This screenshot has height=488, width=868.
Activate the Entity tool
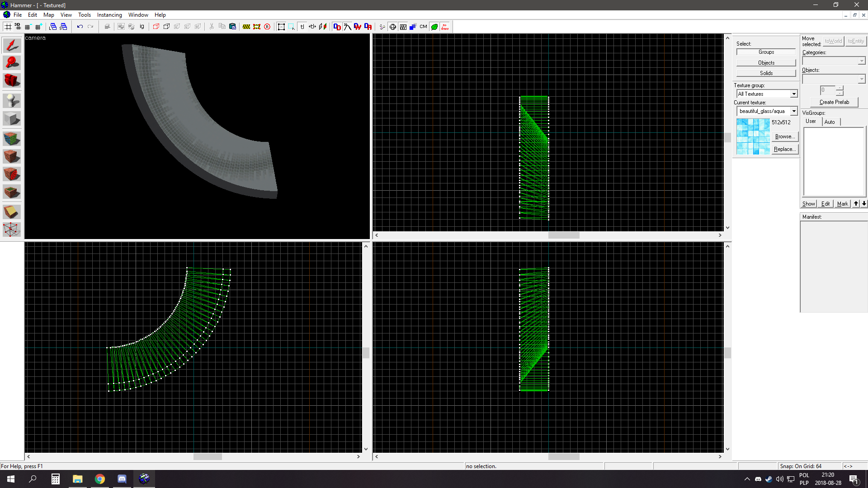(x=11, y=100)
